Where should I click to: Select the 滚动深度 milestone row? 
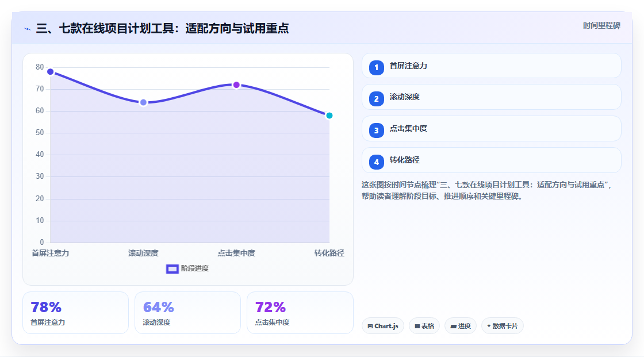coord(491,97)
